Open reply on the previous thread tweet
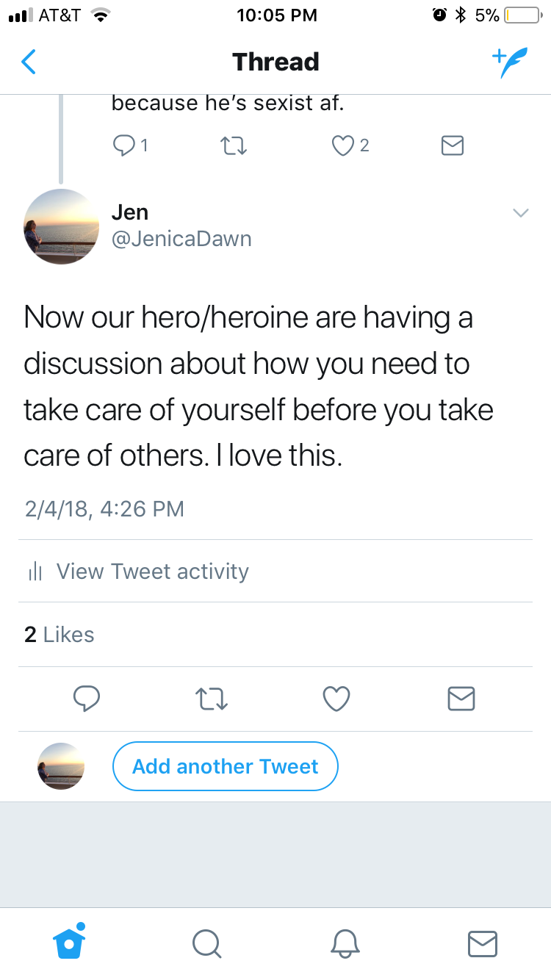The height and width of the screenshot is (980, 551). (x=122, y=146)
